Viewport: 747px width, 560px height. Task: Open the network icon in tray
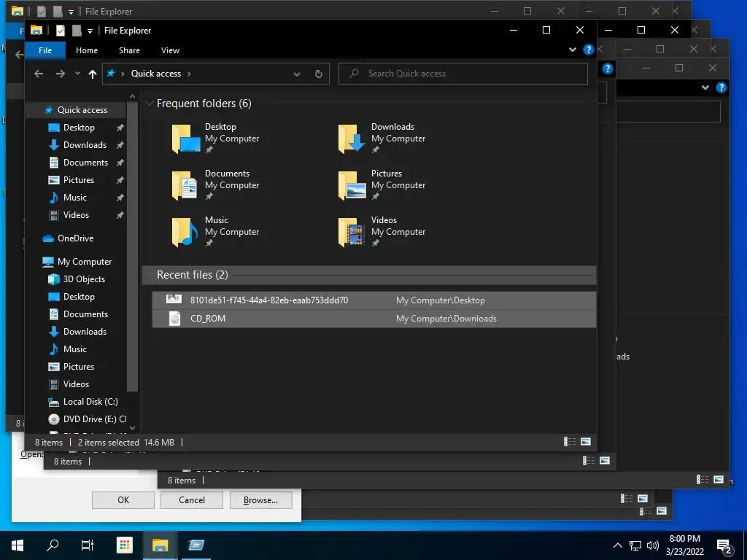635,545
